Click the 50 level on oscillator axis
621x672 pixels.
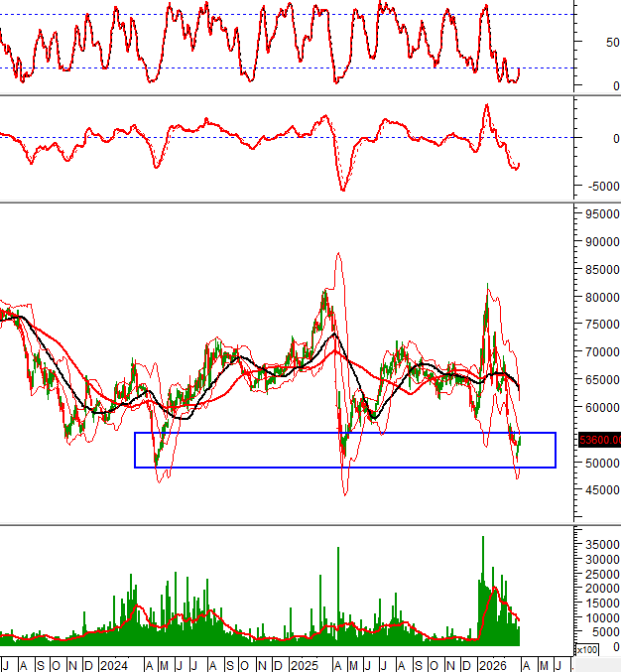(597, 43)
